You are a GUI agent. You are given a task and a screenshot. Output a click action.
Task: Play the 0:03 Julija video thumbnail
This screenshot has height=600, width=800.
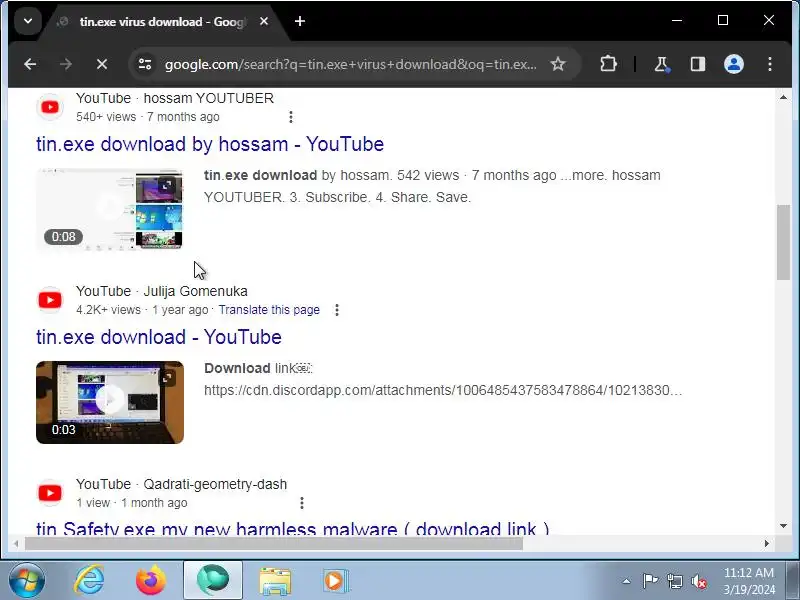click(110, 402)
